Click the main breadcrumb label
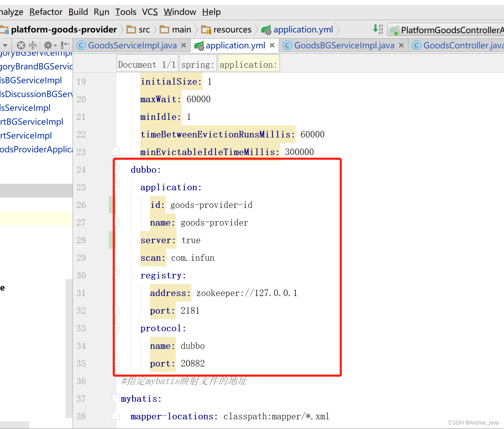 182,30
